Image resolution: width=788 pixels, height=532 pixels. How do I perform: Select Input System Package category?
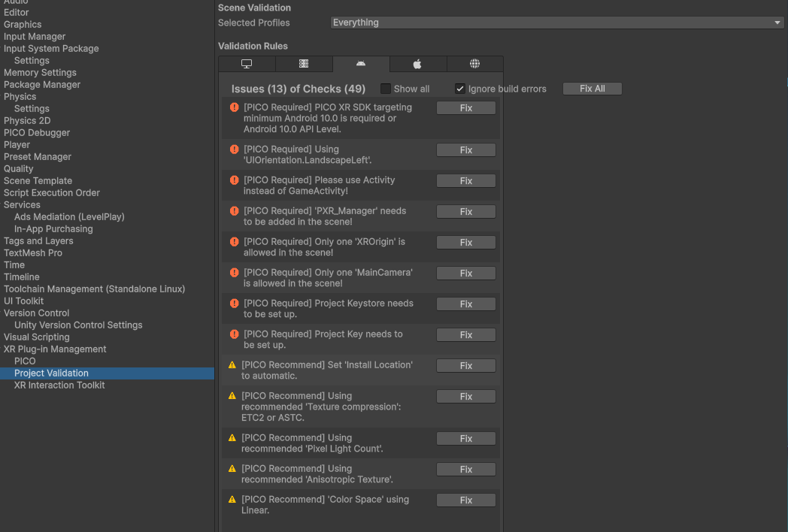click(x=51, y=49)
